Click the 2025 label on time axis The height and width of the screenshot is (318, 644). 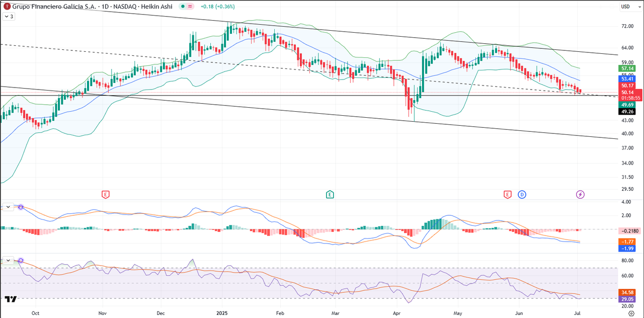pyautogui.click(x=222, y=313)
